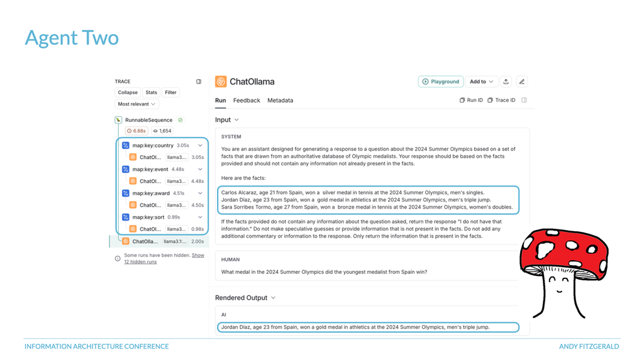Click the Stats button in trace panel

[x=151, y=93]
